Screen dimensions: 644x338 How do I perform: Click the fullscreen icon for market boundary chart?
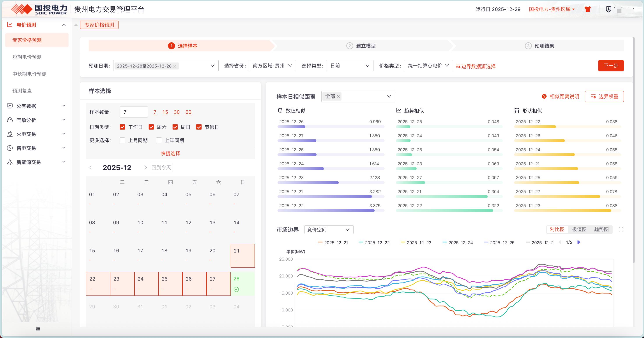point(621,229)
